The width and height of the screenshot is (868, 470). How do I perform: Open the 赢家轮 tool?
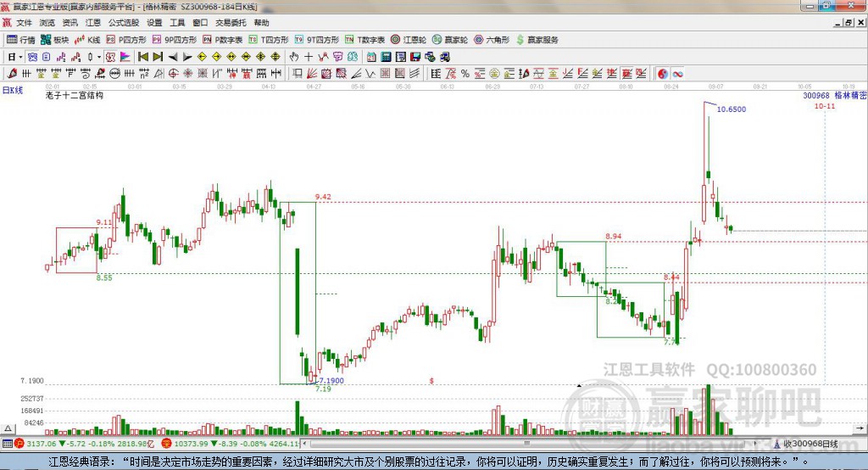450,40
